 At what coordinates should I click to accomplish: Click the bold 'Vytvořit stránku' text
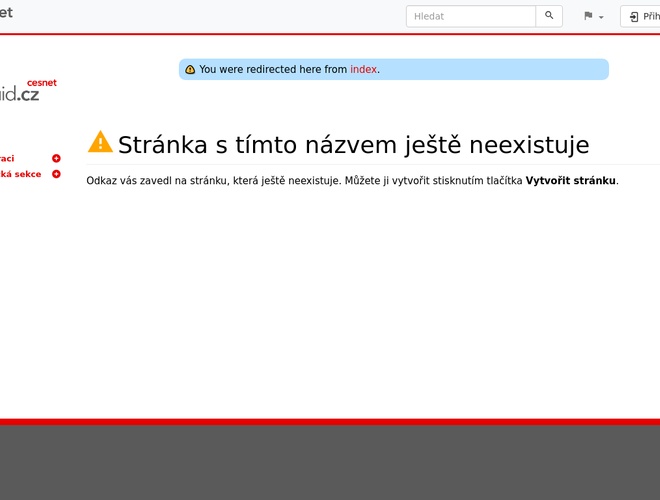[x=570, y=181]
